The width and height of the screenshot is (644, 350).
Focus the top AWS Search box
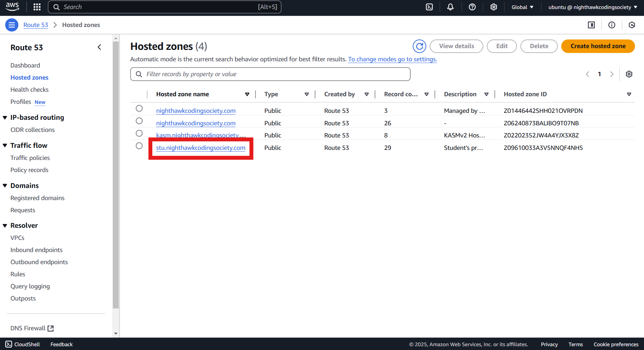164,7
